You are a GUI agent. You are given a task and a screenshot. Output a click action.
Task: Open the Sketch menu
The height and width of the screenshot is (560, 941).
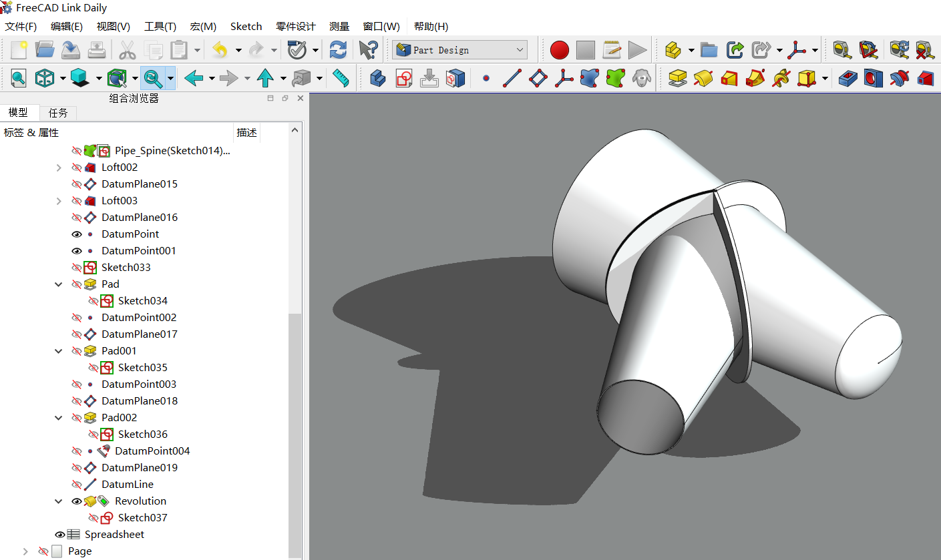pos(246,27)
